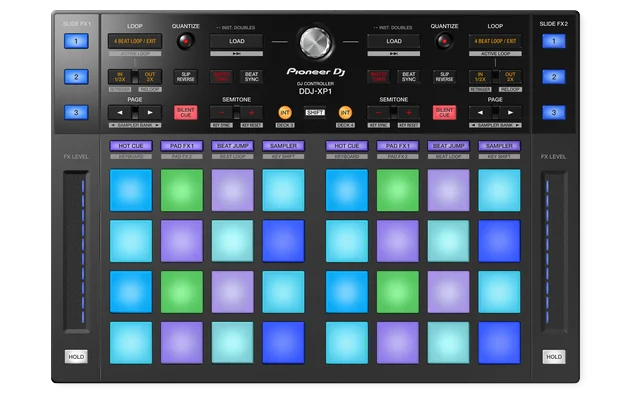Toggle right deck Beat Sync
The width and height of the screenshot is (640, 400).
pos(409,77)
